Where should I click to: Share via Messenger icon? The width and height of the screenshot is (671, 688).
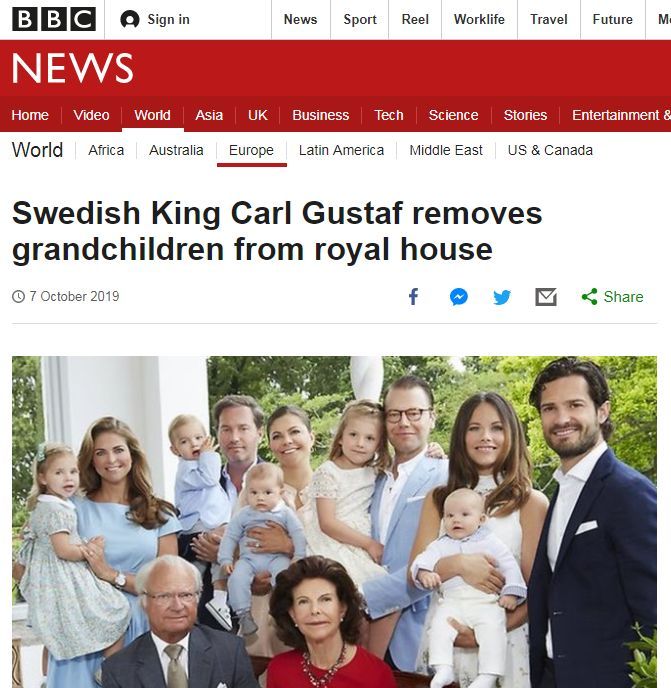click(x=459, y=297)
